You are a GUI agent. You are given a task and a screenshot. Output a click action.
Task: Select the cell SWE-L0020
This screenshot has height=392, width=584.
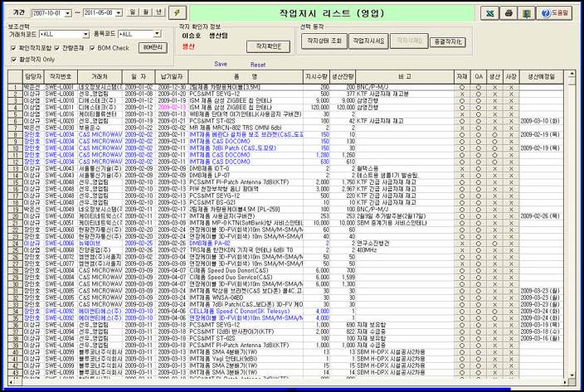pyautogui.click(x=61, y=121)
